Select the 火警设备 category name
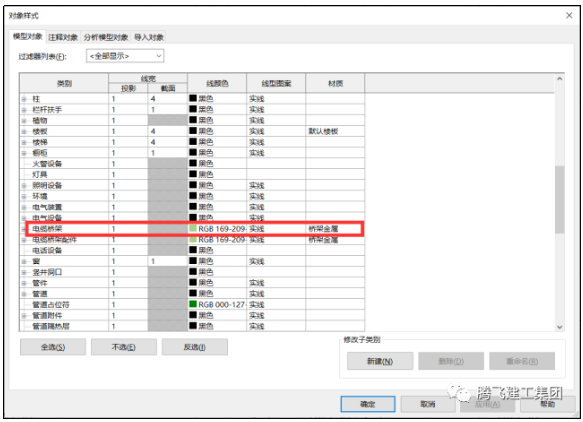 [x=47, y=164]
